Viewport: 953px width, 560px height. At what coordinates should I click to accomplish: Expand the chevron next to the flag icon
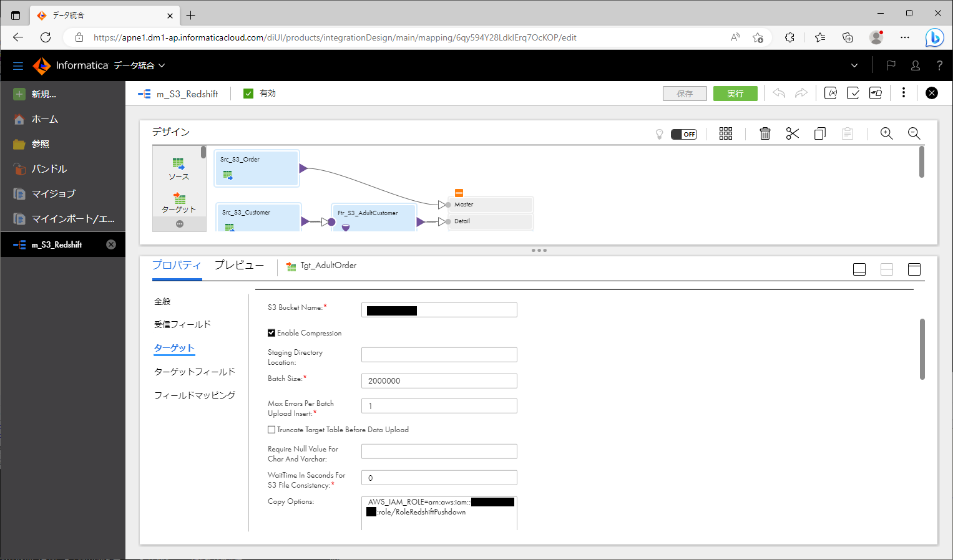point(854,65)
